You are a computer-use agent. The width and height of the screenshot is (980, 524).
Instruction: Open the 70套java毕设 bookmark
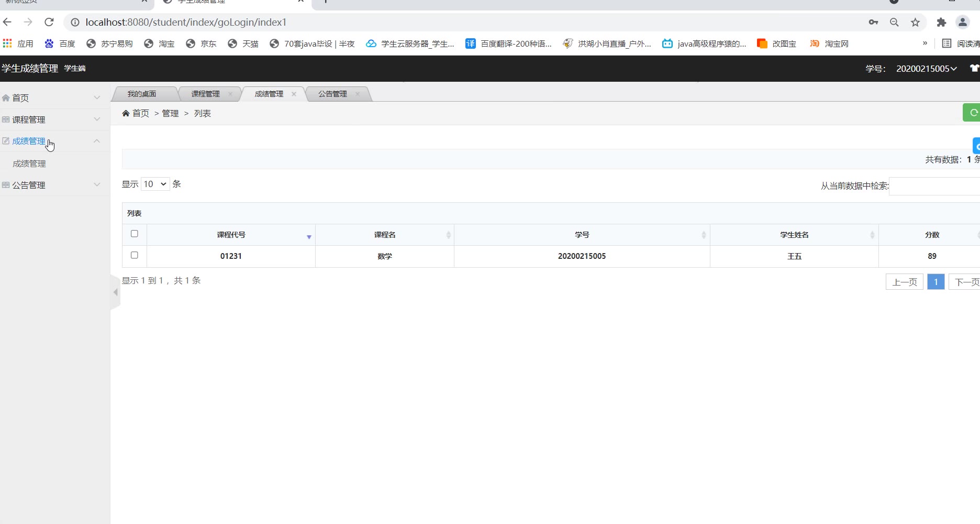coord(312,43)
